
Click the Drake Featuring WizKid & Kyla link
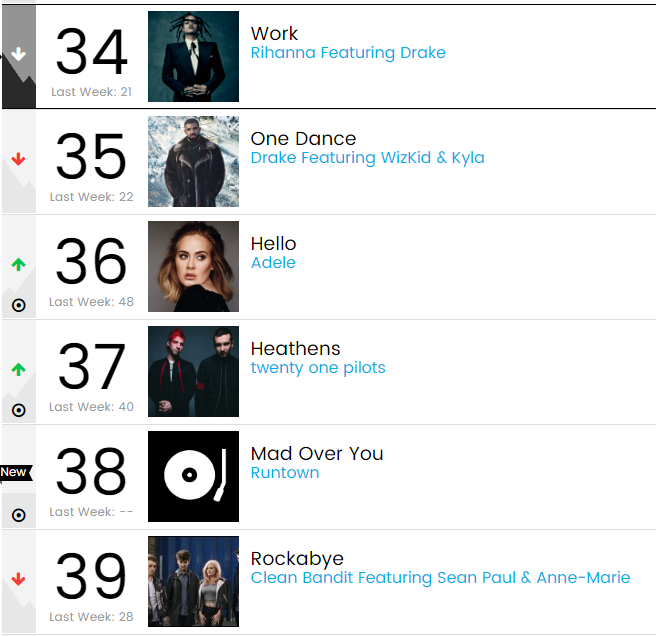[x=367, y=158]
